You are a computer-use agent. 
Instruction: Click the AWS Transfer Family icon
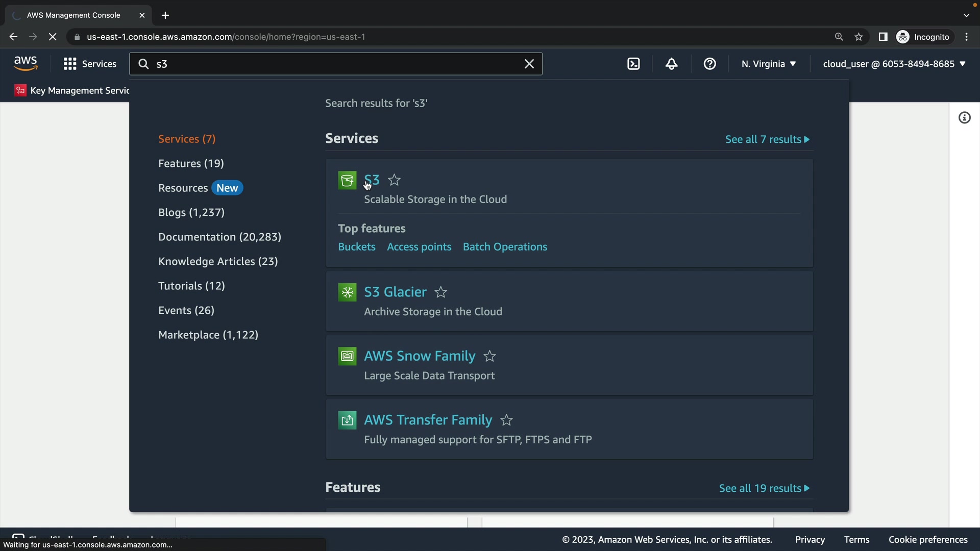[347, 420]
